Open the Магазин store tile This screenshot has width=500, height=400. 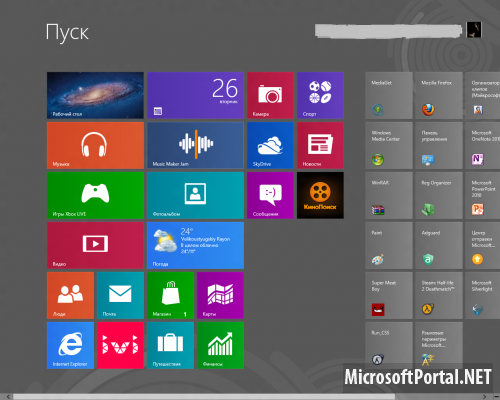[x=170, y=295]
